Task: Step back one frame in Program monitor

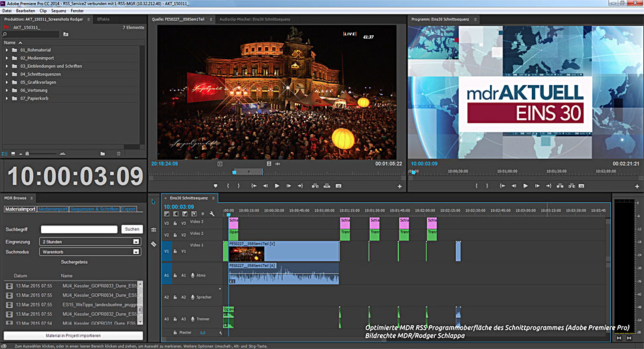Action: coord(514,186)
